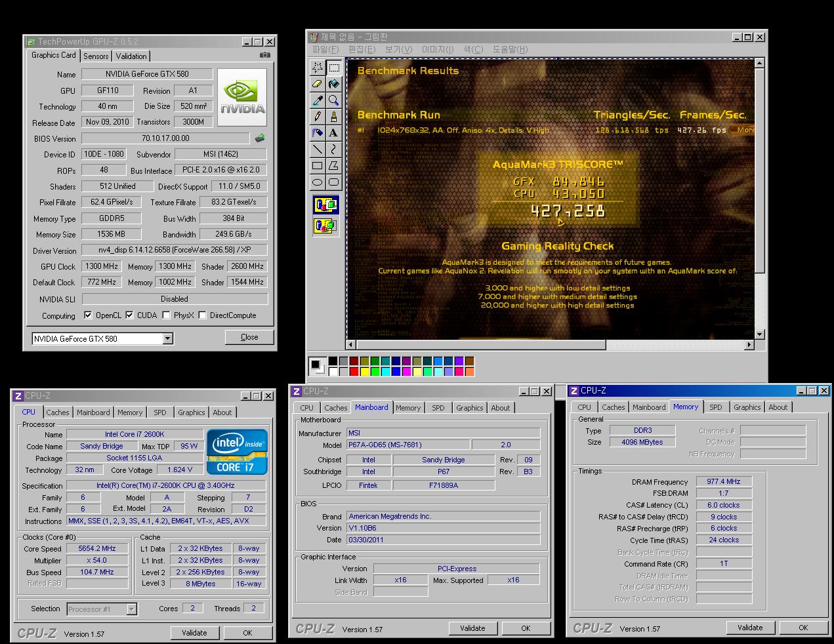This screenshot has height=644, width=834.
Task: Switch to the Sensors tab in GPU-Z
Action: [96, 56]
